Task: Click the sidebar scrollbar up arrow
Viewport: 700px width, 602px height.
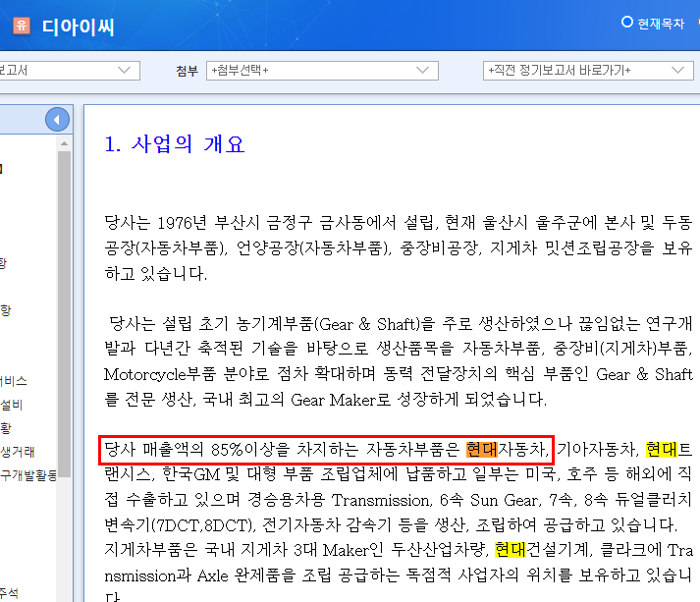Action: (x=64, y=143)
